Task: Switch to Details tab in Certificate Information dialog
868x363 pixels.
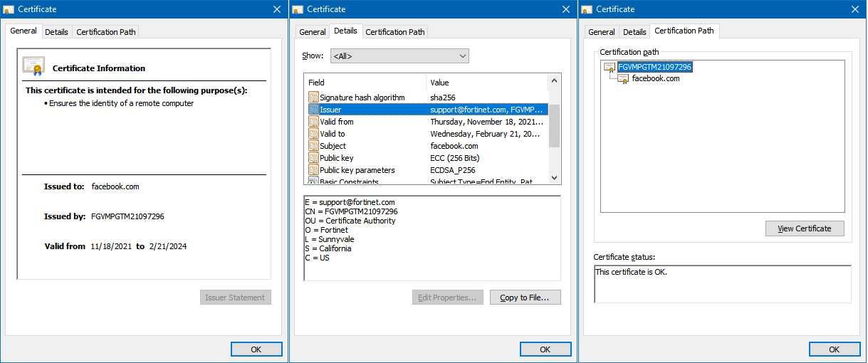Action: pos(56,32)
